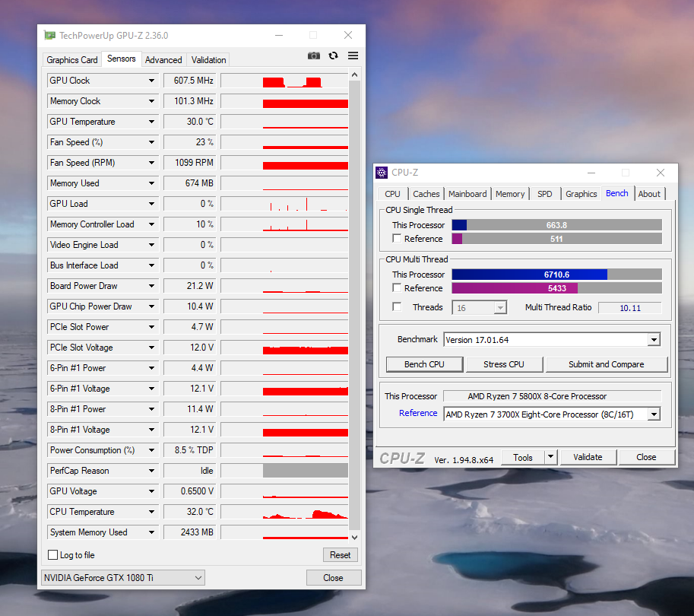Open the About tab in CPU-Z
Image resolution: width=694 pixels, height=616 pixels.
(649, 194)
